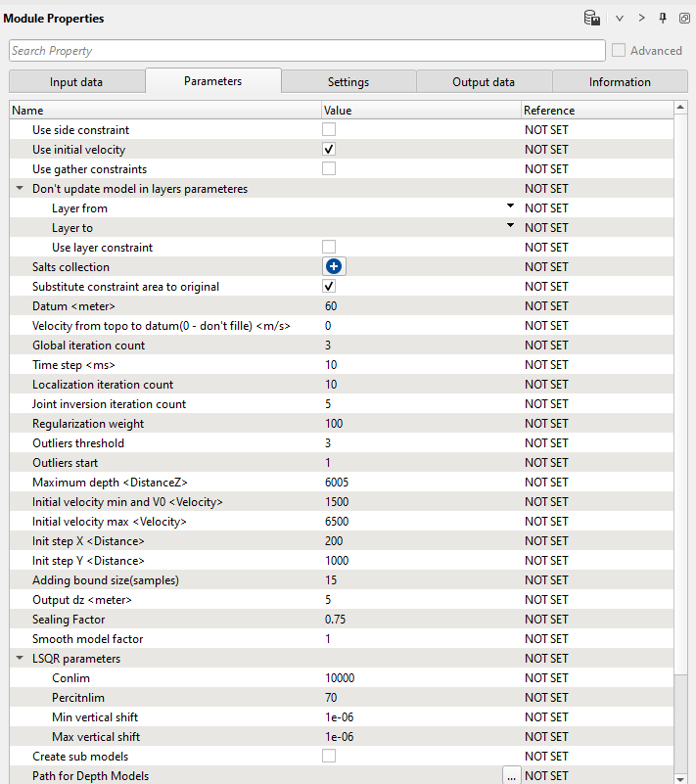This screenshot has height=784, width=696.
Task: Collapse the LSQR parameters group
Action: coord(20,659)
